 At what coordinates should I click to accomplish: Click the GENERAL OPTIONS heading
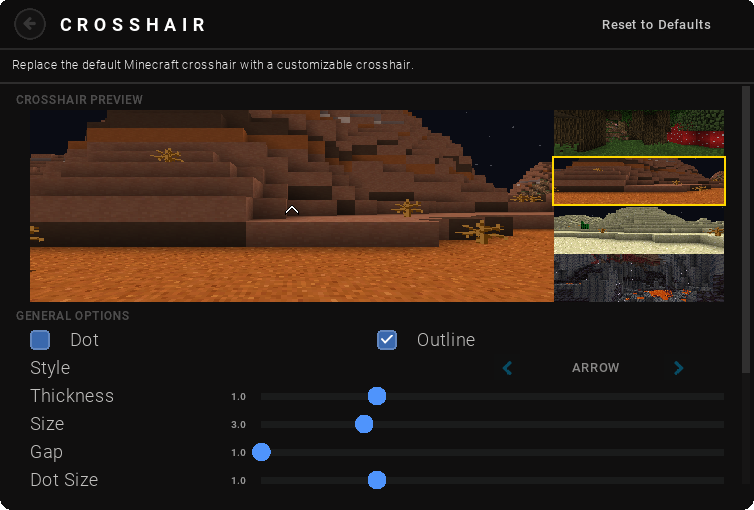pos(73,316)
